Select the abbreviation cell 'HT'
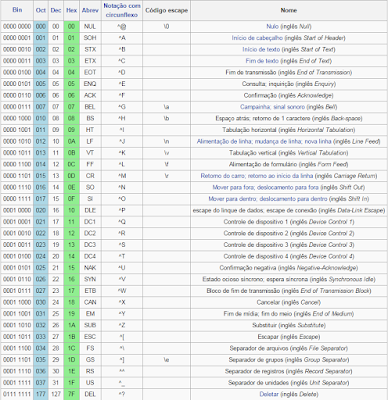Viewport: 388px width, 400px height. (90, 130)
